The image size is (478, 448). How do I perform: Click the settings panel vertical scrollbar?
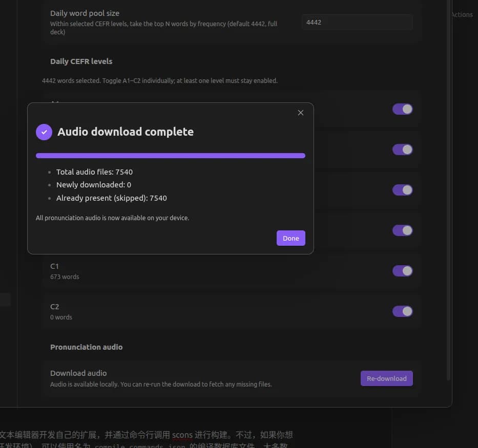[448, 189]
